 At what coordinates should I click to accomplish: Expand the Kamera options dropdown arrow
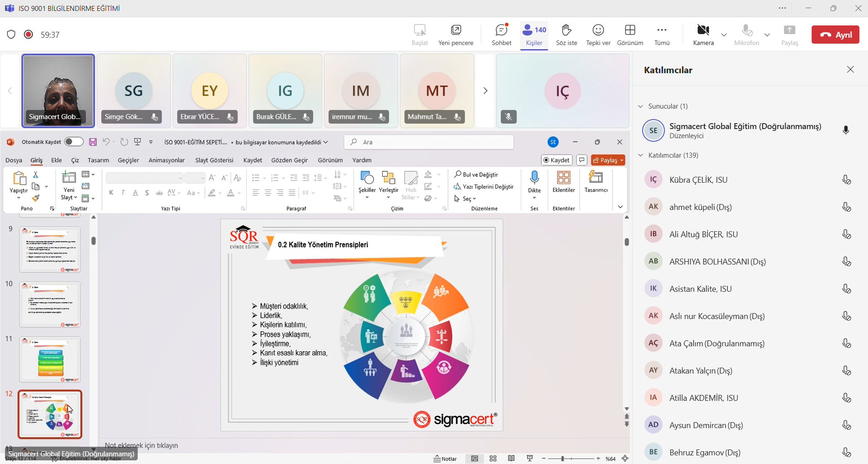[724, 35]
